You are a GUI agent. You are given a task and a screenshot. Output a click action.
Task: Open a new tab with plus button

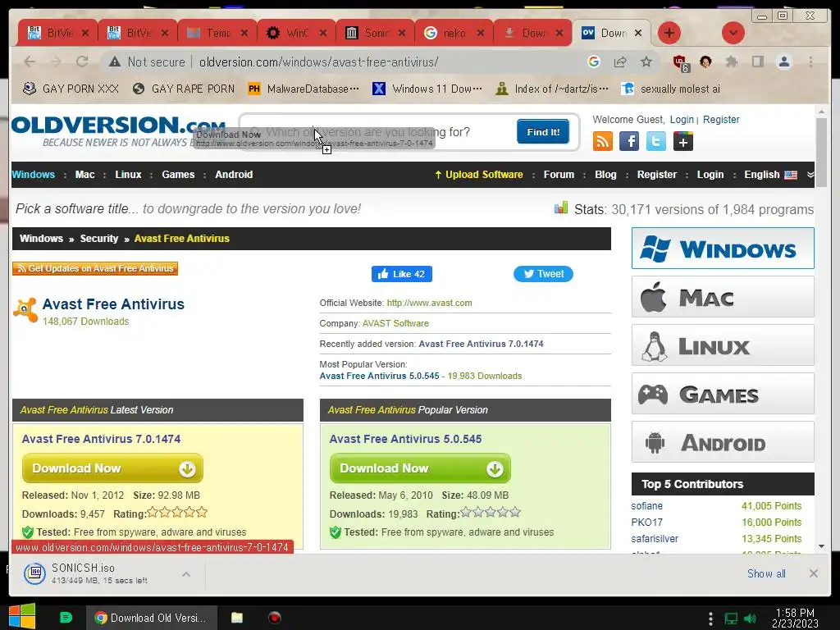click(x=669, y=33)
